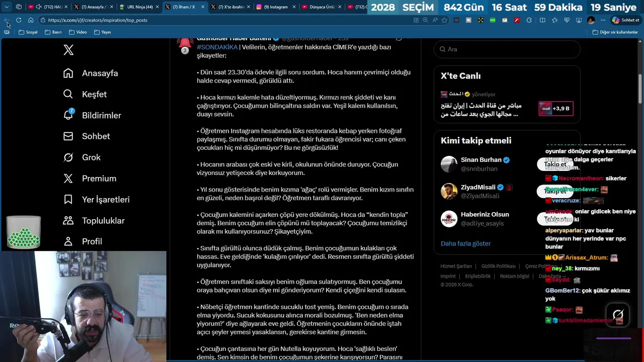Open Topluluklar communities

[x=94, y=221]
